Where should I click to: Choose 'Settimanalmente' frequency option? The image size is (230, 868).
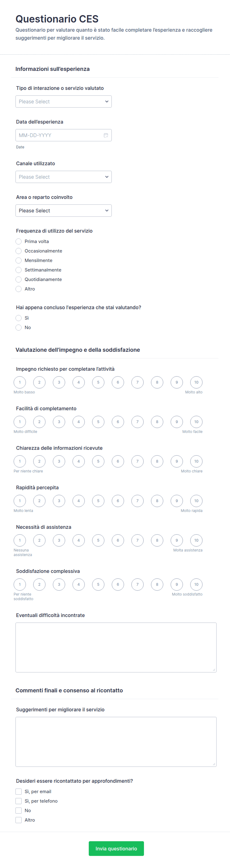pyautogui.click(x=19, y=270)
